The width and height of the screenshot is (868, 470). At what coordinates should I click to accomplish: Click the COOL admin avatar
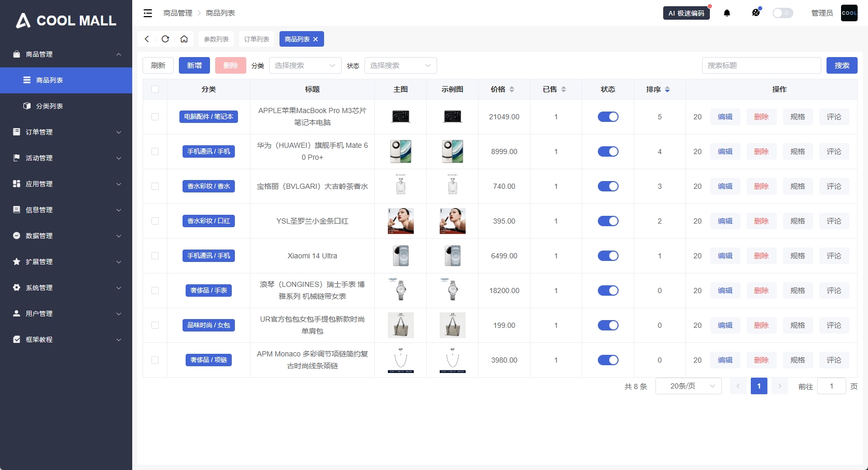[849, 13]
